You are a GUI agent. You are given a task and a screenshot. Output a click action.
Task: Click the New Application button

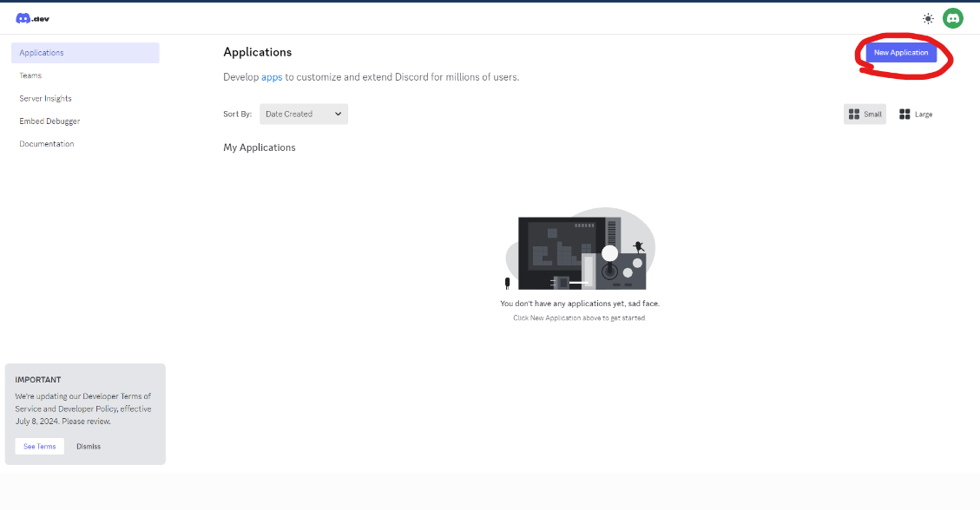[x=901, y=52]
